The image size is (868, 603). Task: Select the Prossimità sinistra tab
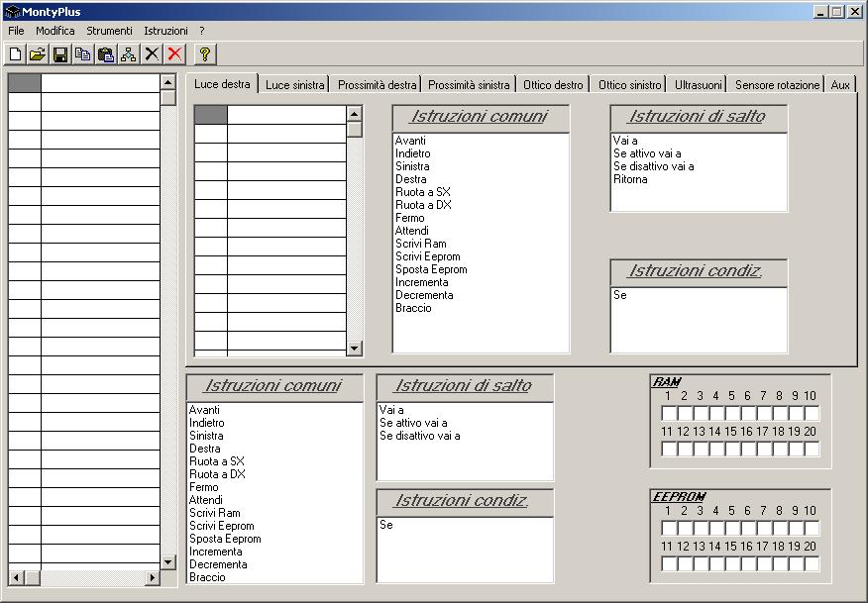(469, 85)
